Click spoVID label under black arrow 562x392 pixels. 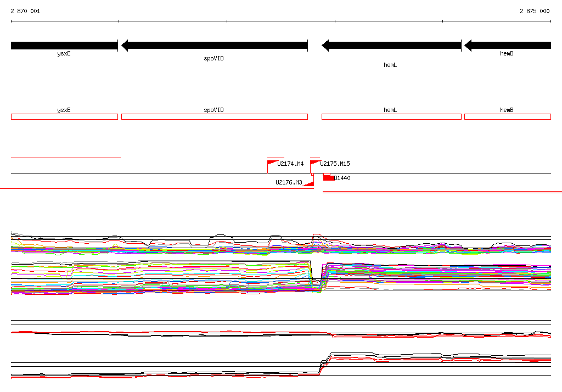(x=213, y=58)
